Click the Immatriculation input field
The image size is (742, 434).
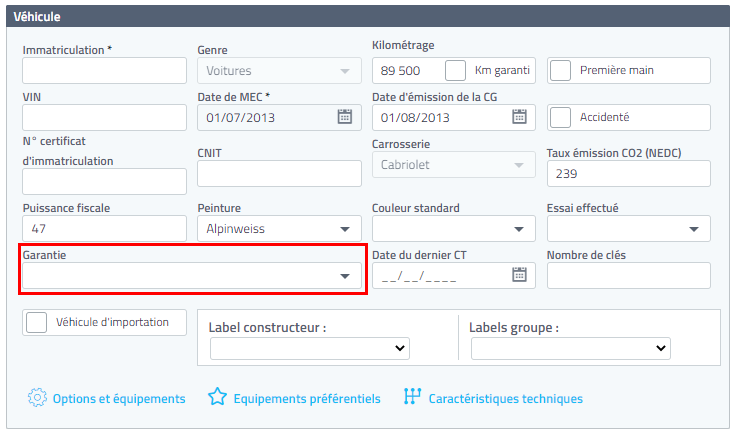pyautogui.click(x=104, y=71)
